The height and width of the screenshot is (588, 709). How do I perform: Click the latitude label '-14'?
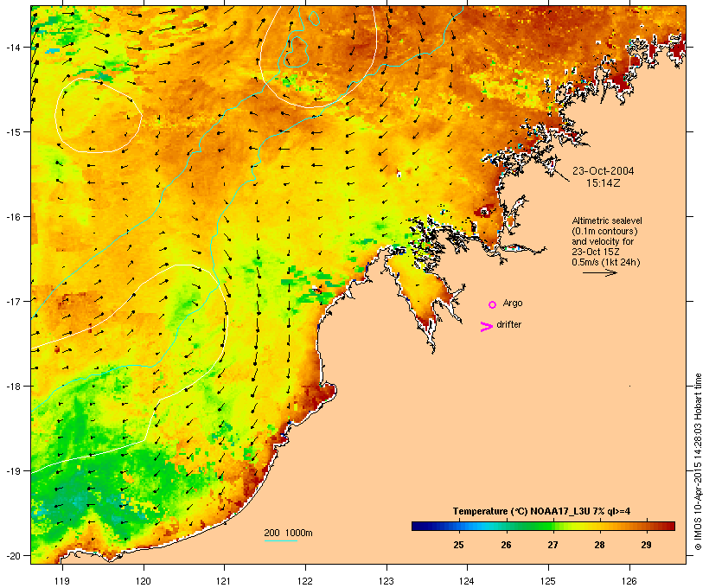(13, 47)
